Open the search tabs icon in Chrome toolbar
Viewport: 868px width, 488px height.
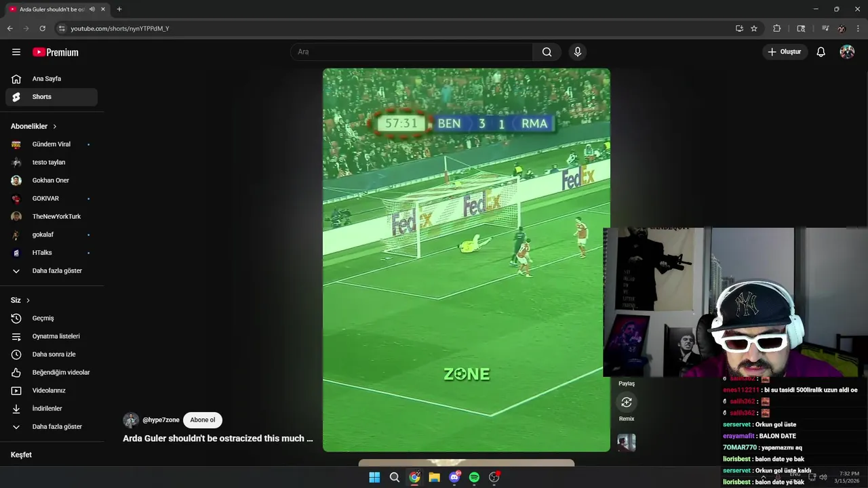pyautogui.click(x=801, y=28)
